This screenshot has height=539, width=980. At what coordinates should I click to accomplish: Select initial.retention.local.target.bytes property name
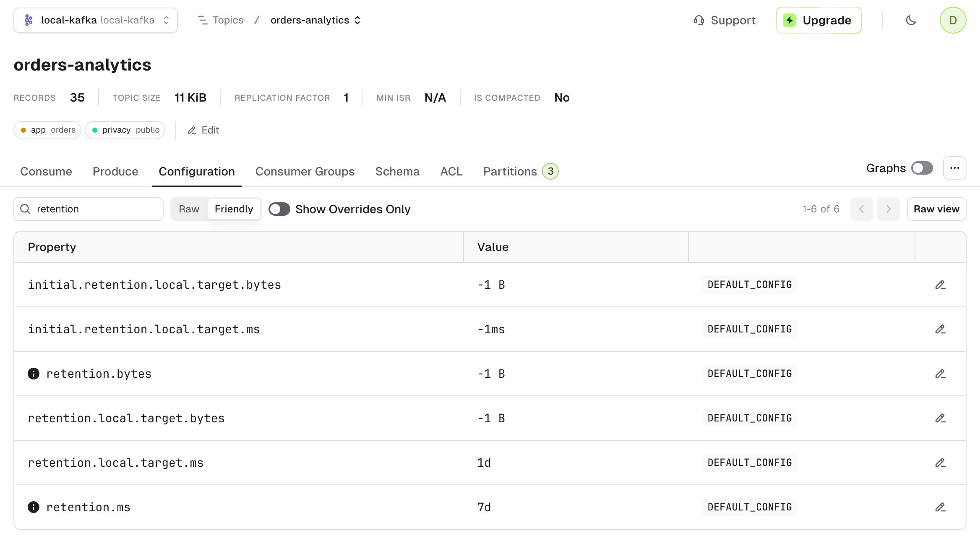point(154,285)
